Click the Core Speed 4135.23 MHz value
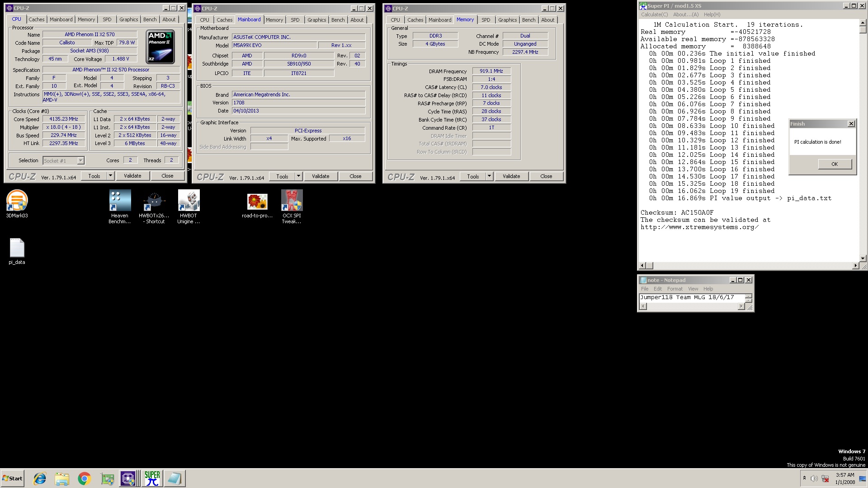This screenshot has height=488, width=868. click(x=64, y=119)
